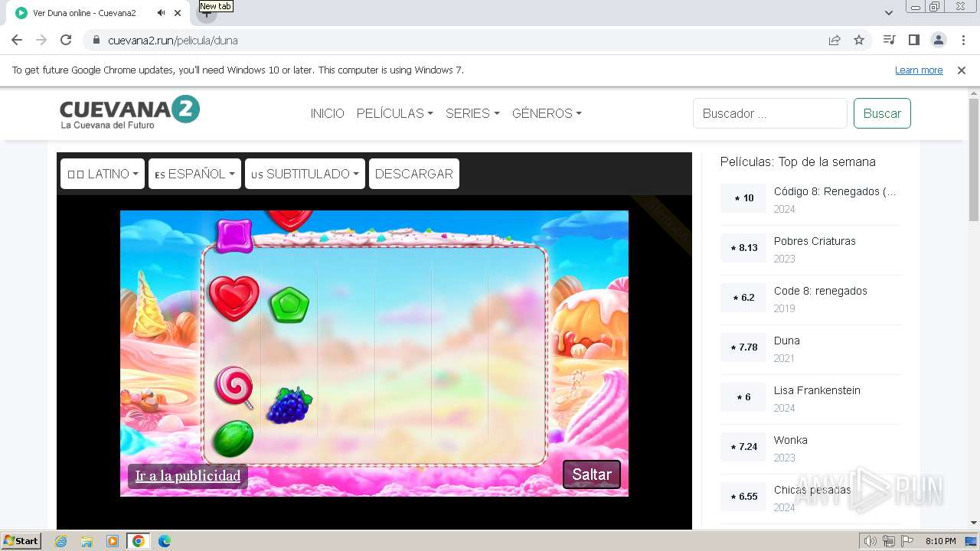Viewport: 980px width, 551px height.
Task: Click the grape bunch symbol in ad
Action: 289,405
